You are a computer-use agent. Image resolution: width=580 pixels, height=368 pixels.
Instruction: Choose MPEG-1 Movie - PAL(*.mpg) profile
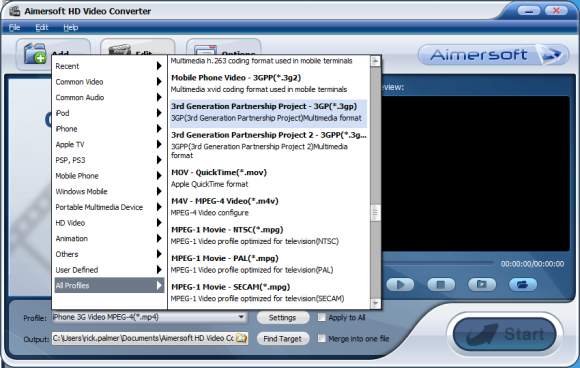pyautogui.click(x=269, y=264)
